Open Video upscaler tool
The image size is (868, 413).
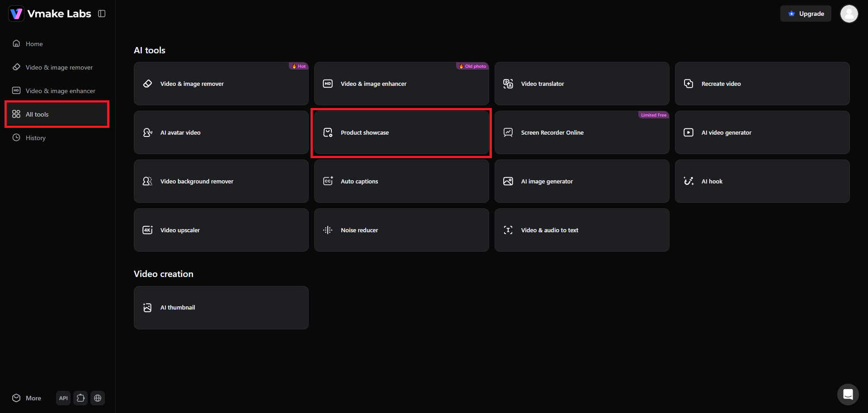[221, 230]
